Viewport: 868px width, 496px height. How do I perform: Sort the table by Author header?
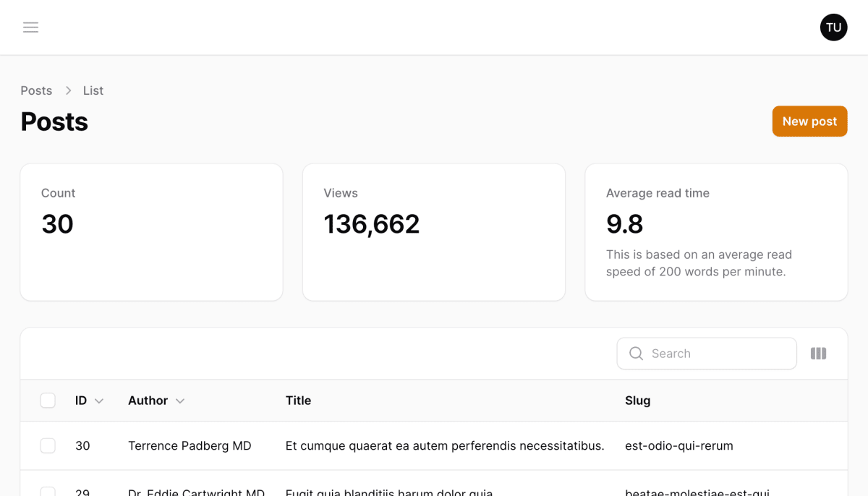click(147, 400)
